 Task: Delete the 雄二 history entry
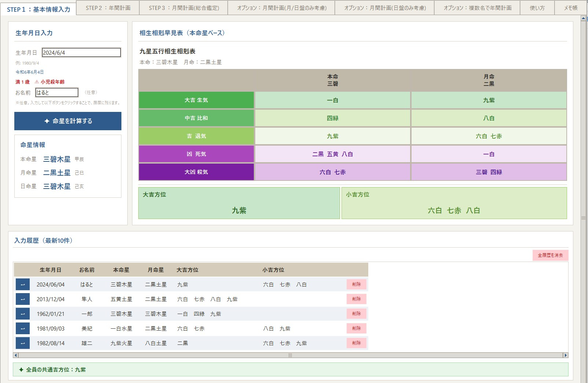[357, 343]
